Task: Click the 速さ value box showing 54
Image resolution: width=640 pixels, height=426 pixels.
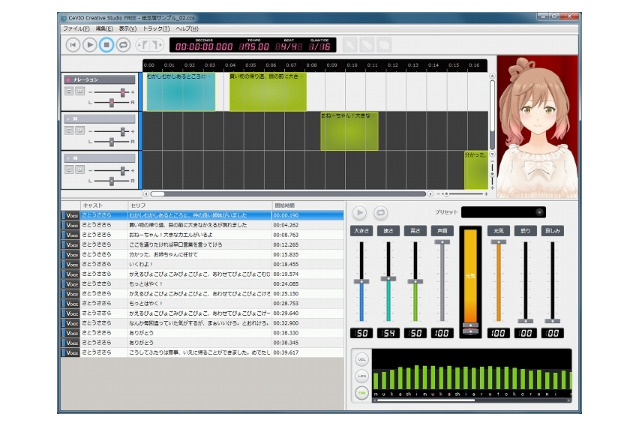Action: 388,333
